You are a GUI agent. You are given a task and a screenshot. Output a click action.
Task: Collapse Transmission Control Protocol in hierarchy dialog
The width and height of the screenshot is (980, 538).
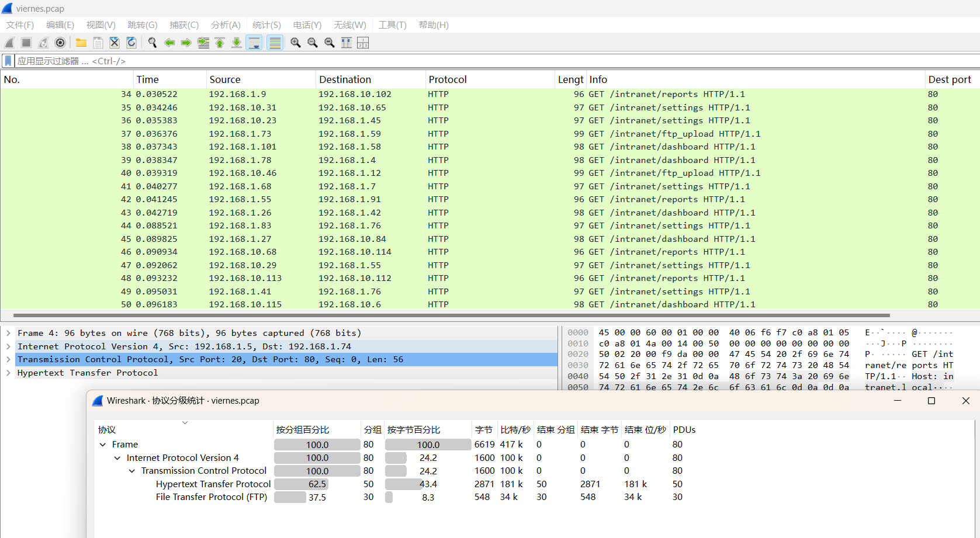point(132,471)
